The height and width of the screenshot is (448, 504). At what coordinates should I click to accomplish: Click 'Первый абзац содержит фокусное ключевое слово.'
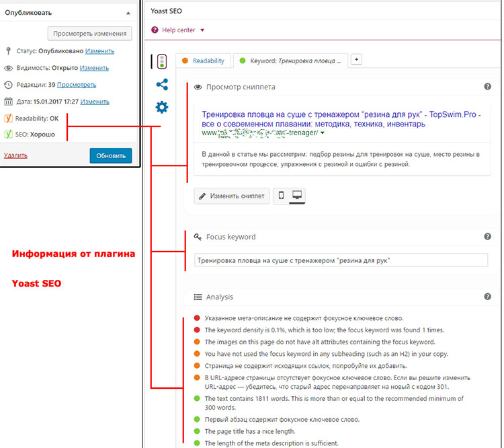pyautogui.click(x=282, y=419)
